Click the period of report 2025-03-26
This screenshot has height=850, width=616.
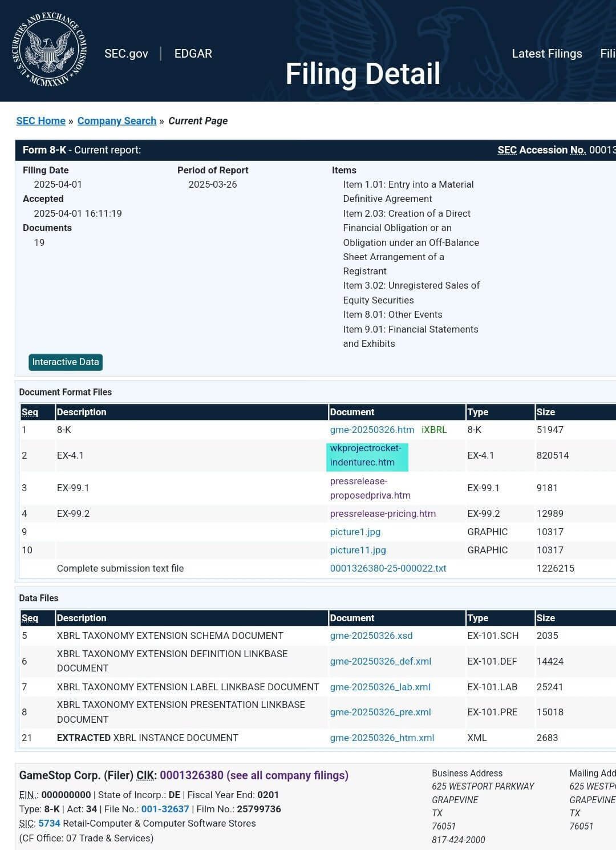coord(213,185)
